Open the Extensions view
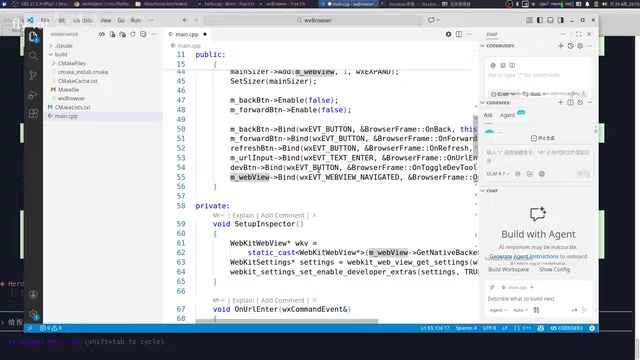This screenshot has width=640, height=360. pos(33,113)
